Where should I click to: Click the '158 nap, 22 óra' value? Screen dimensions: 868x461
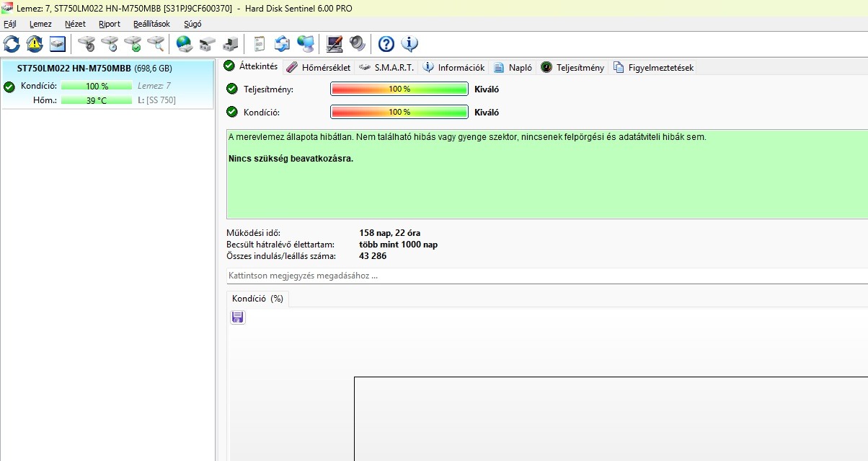click(x=389, y=233)
